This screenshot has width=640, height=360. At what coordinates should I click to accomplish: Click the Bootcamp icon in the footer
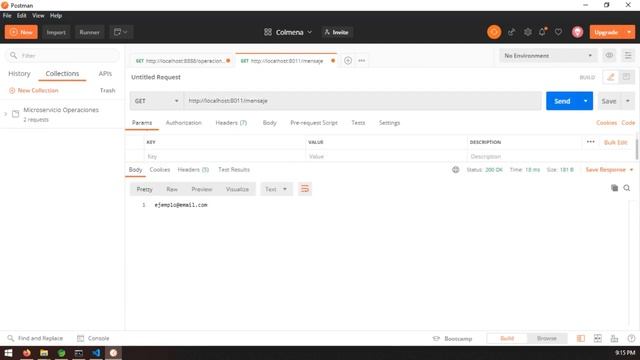pos(436,338)
